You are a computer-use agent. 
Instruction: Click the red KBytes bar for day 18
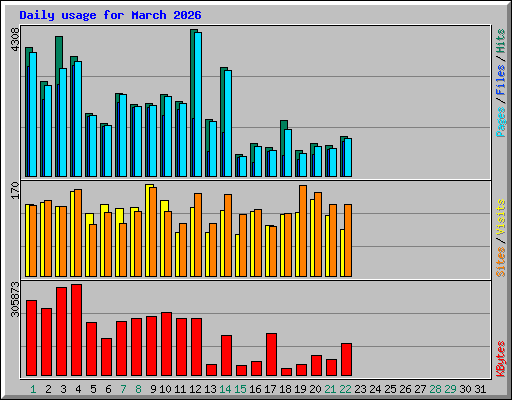coord(286,372)
